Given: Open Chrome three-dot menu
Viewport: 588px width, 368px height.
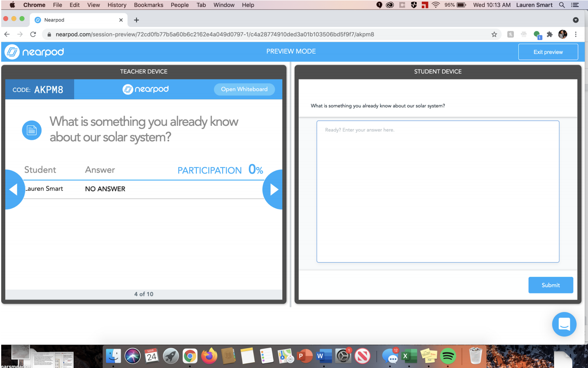Looking at the screenshot, I should (x=575, y=34).
